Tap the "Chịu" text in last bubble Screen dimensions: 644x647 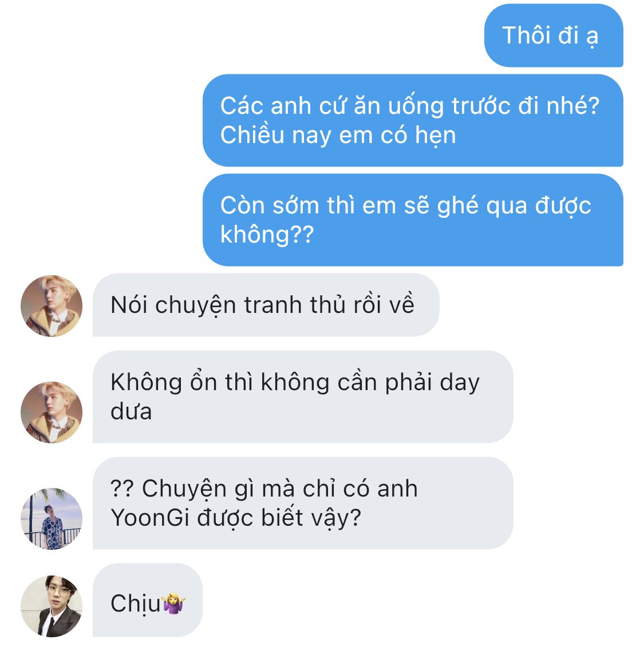coord(136,604)
